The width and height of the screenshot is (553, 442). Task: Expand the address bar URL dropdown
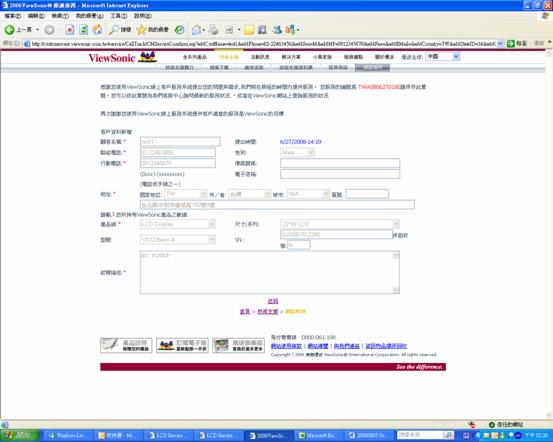tap(500, 44)
